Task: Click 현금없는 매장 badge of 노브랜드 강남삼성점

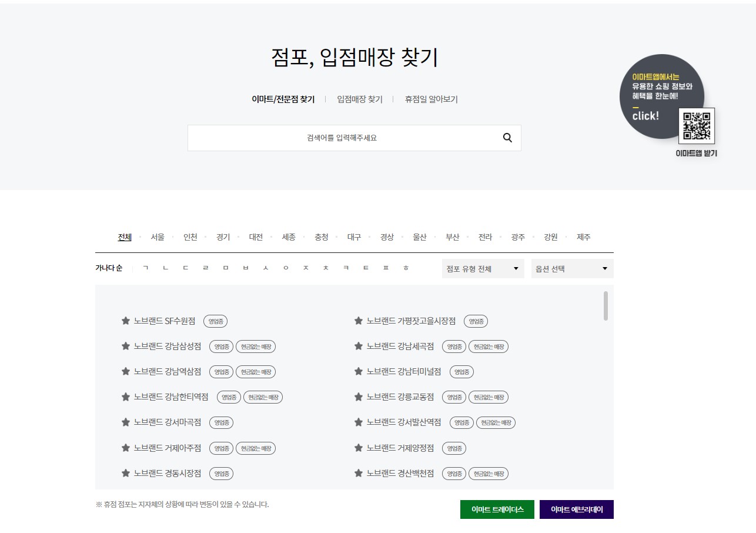Action: (x=256, y=347)
